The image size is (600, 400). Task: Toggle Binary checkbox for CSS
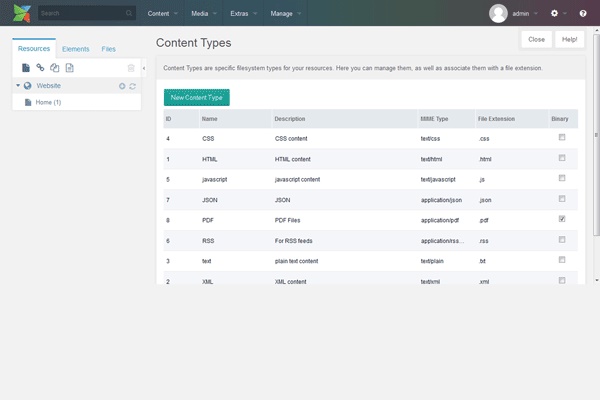pos(562,137)
